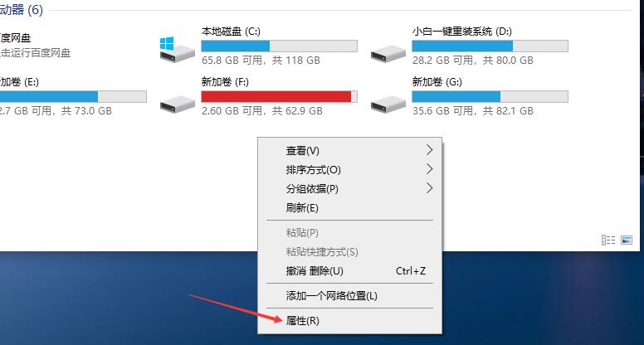The width and height of the screenshot is (644, 345).
Task: Select the D: drive icon
Action: point(388,54)
